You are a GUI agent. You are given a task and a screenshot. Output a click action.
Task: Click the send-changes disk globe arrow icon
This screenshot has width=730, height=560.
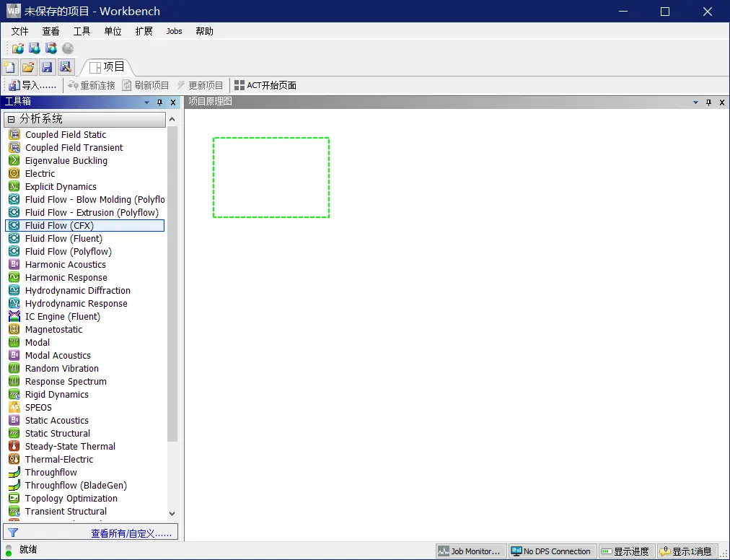click(51, 48)
